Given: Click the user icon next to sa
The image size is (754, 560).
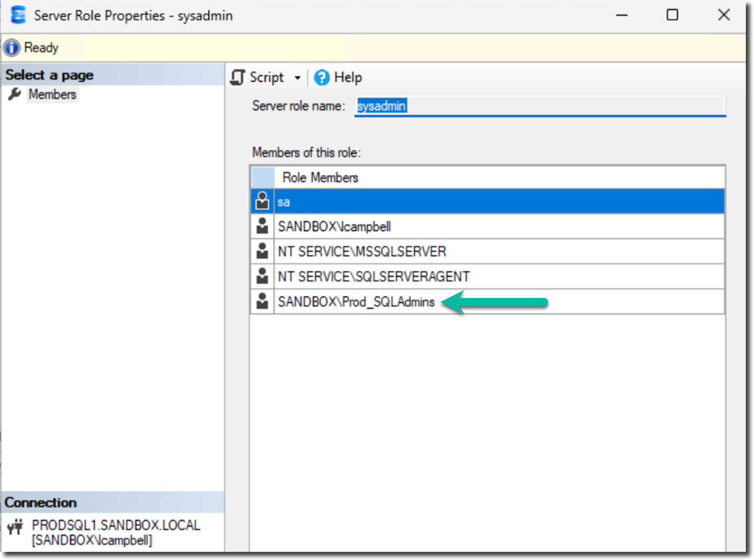Looking at the screenshot, I should point(262,201).
